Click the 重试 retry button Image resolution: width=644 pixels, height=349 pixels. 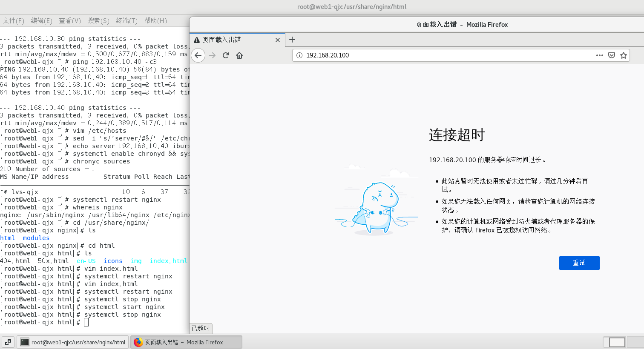579,263
